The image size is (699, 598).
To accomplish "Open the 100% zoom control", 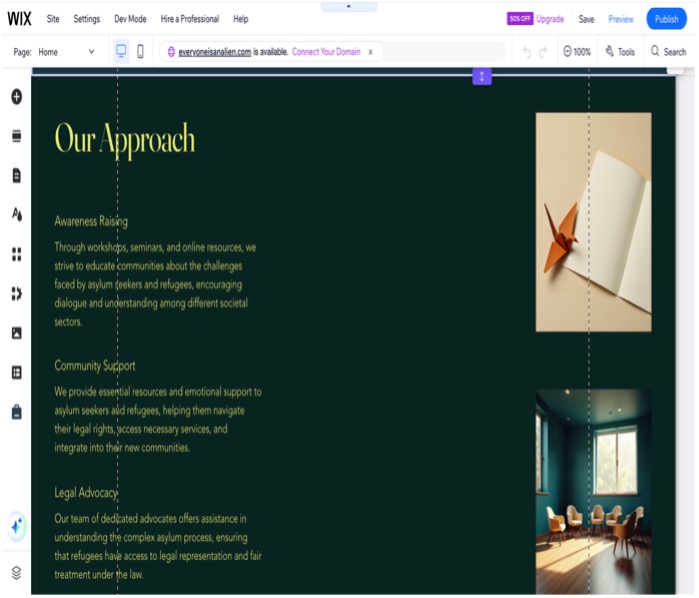I will click(576, 52).
